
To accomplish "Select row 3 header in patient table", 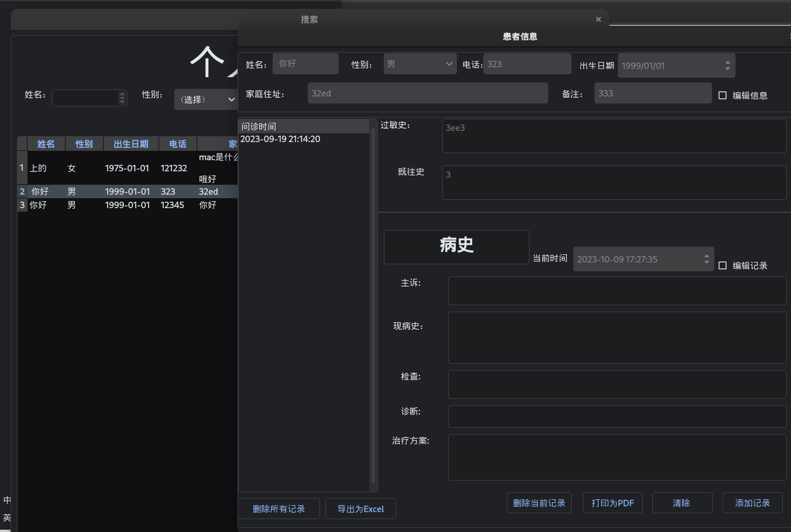I will point(22,205).
